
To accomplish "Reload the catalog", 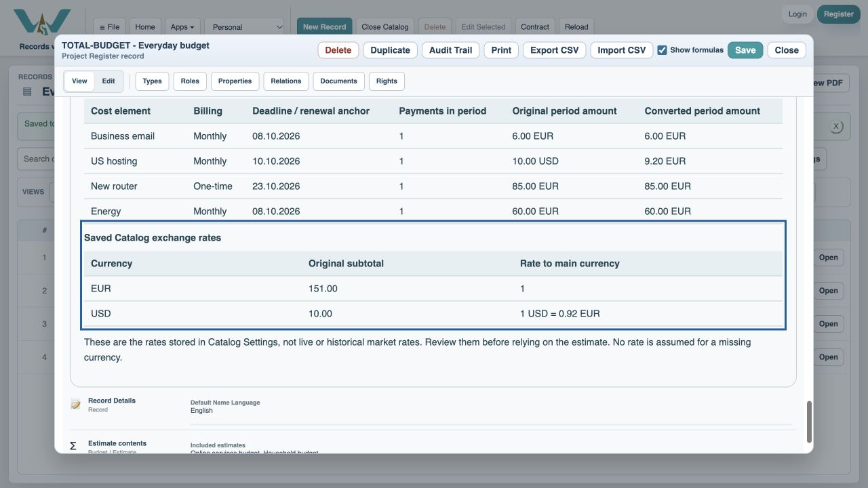I will click(576, 27).
